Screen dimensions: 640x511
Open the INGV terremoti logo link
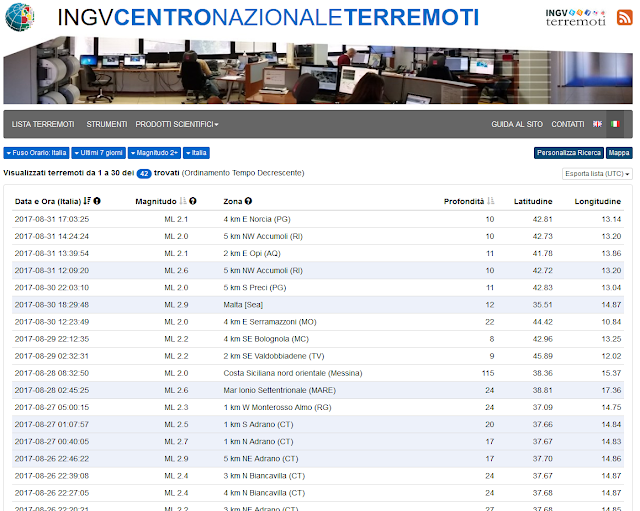click(x=576, y=18)
